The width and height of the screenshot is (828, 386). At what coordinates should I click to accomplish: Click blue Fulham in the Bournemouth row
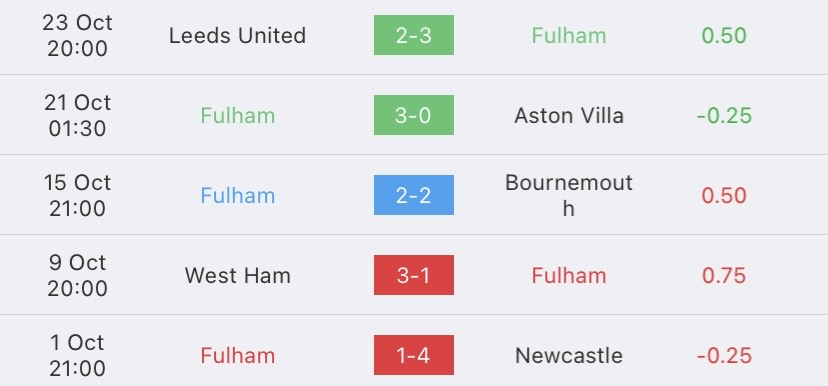pos(237,195)
